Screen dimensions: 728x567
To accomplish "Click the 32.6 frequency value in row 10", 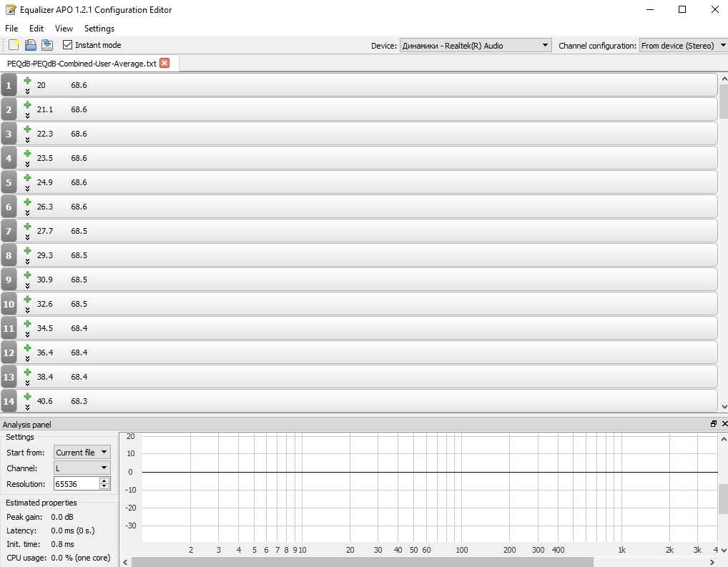I will [x=45, y=304].
